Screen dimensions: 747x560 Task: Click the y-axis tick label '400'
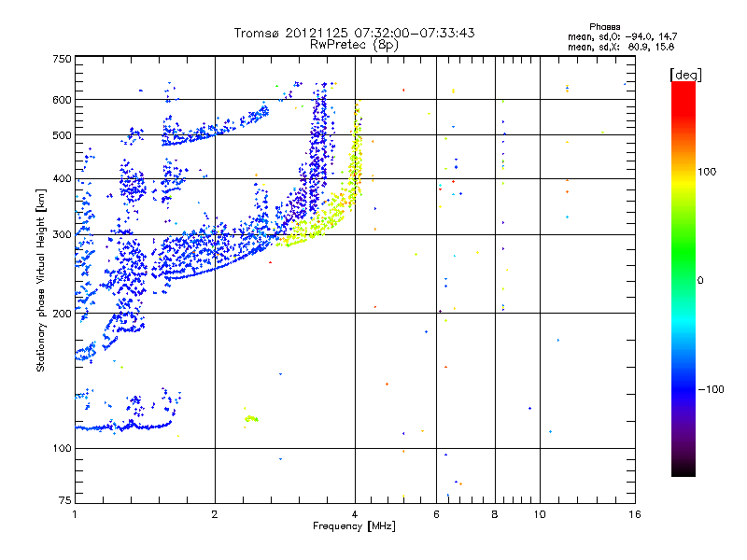[62, 179]
